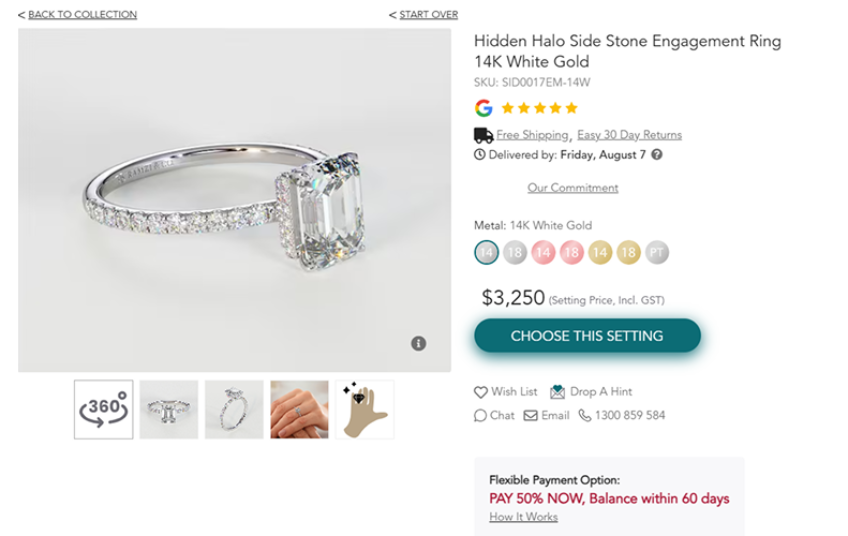Open the virtual try-on hand thumbnail
Screen dimensions: 848x536
click(x=365, y=409)
